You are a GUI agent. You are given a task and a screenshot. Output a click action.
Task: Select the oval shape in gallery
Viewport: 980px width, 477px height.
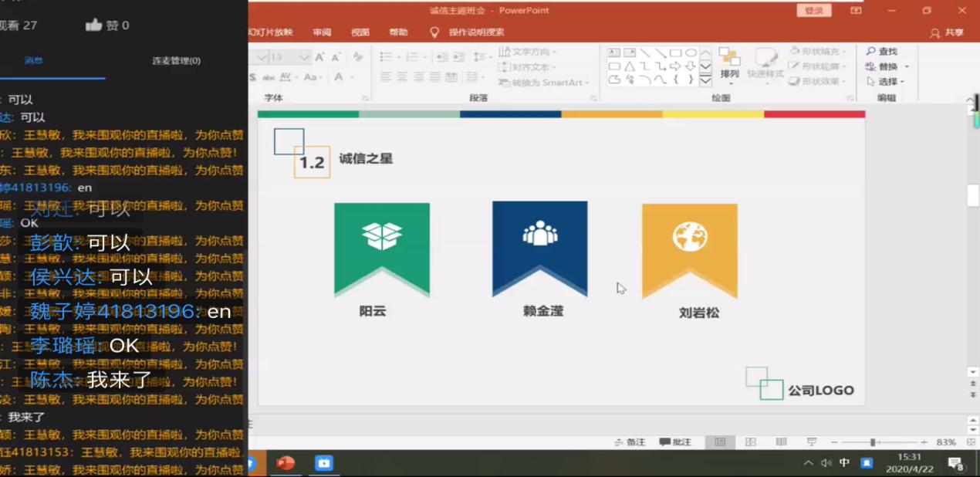pos(691,52)
